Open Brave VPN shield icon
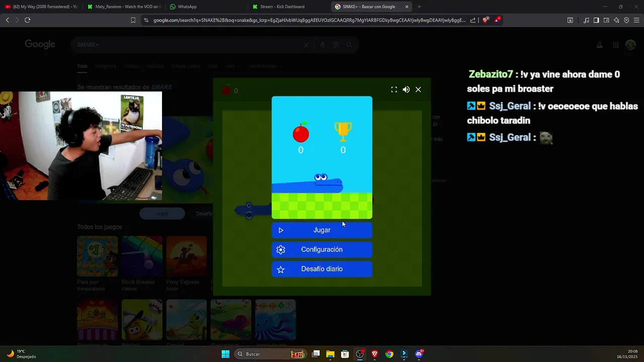Image resolution: width=644 pixels, height=362 pixels. point(626,20)
